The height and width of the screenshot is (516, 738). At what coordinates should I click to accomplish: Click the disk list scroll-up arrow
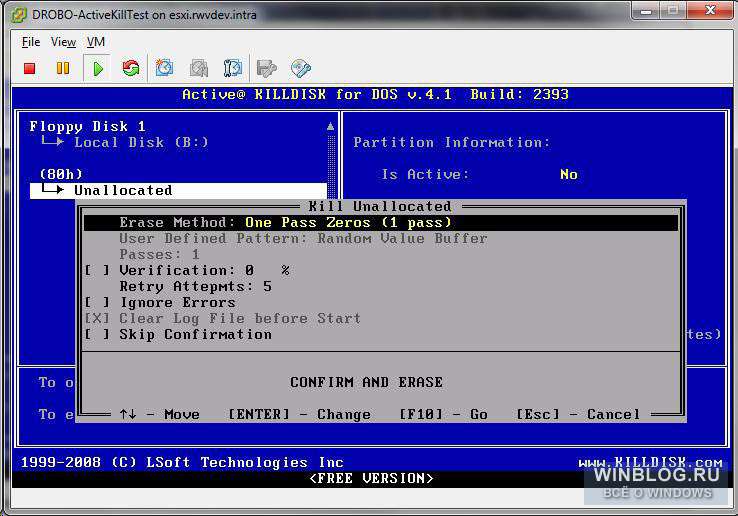coord(331,126)
